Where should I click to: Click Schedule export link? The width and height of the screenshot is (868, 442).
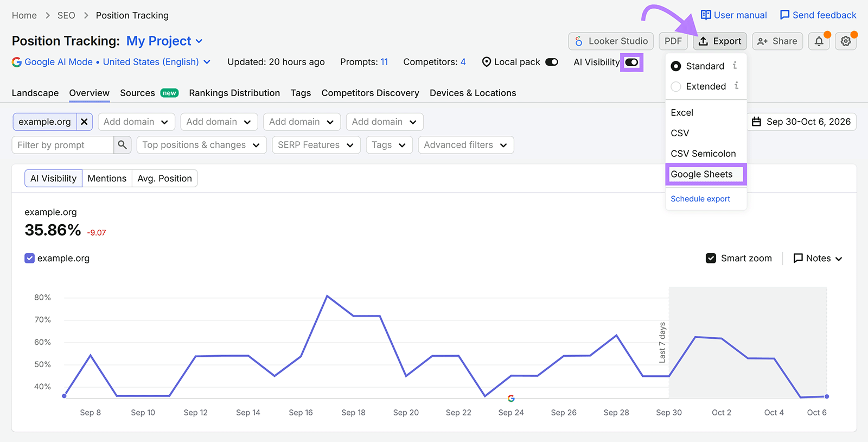coord(700,199)
